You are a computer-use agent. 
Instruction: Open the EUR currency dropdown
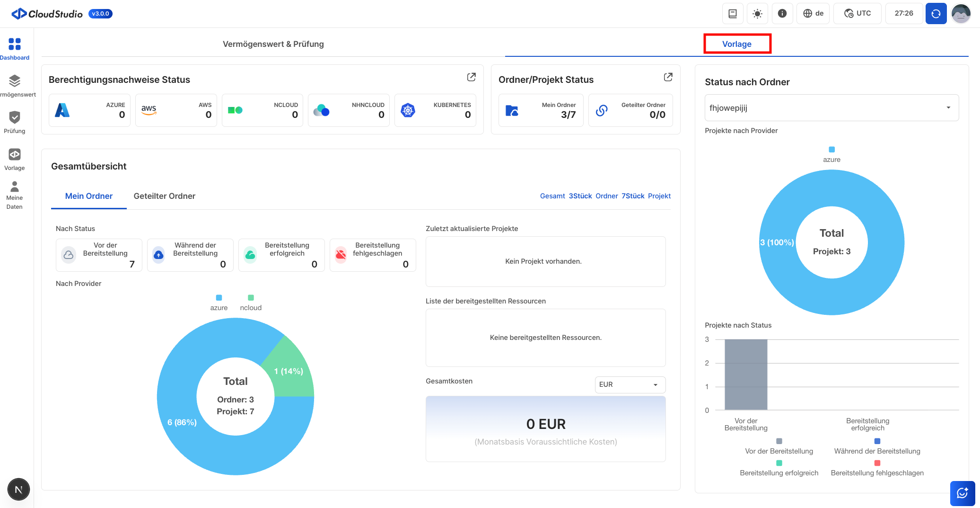pos(630,384)
